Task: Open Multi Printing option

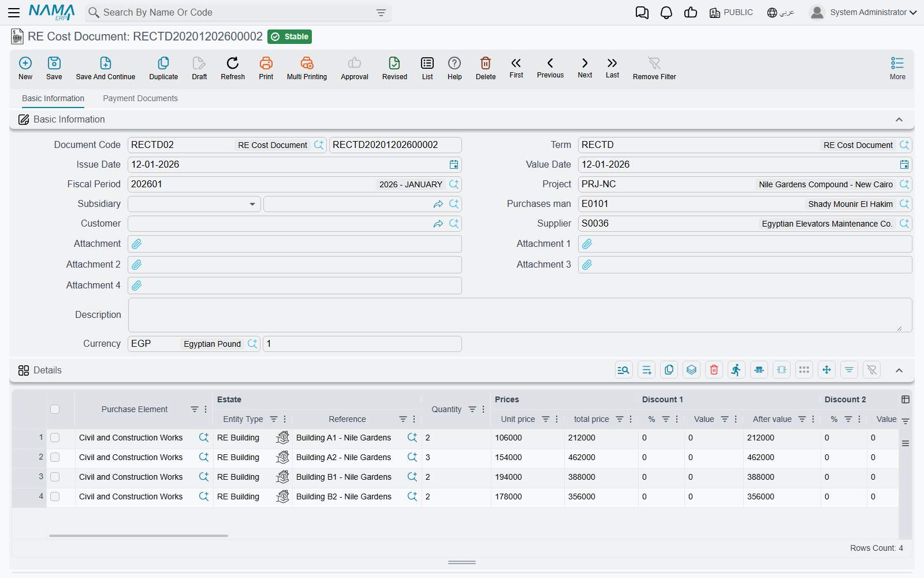Action: click(x=307, y=68)
